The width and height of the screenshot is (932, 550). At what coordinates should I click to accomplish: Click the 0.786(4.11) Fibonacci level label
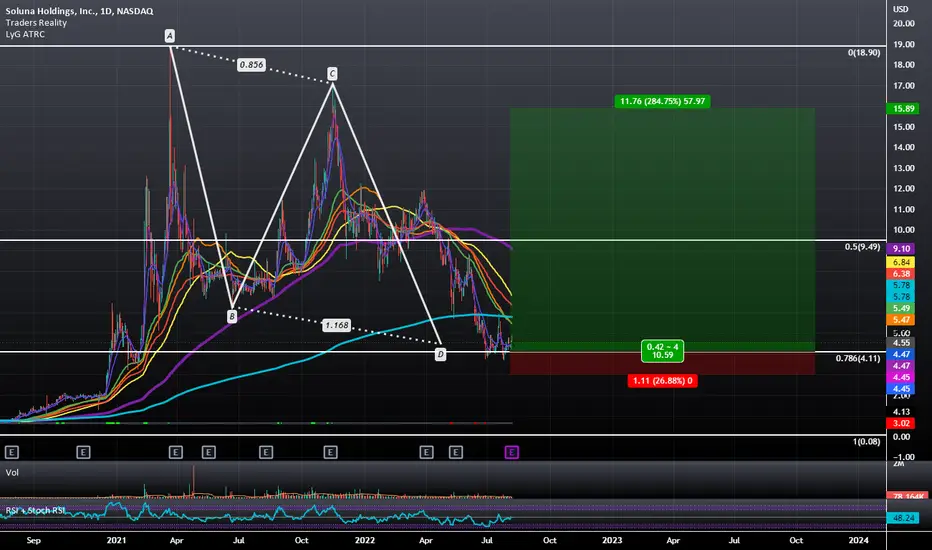[x=858, y=358]
